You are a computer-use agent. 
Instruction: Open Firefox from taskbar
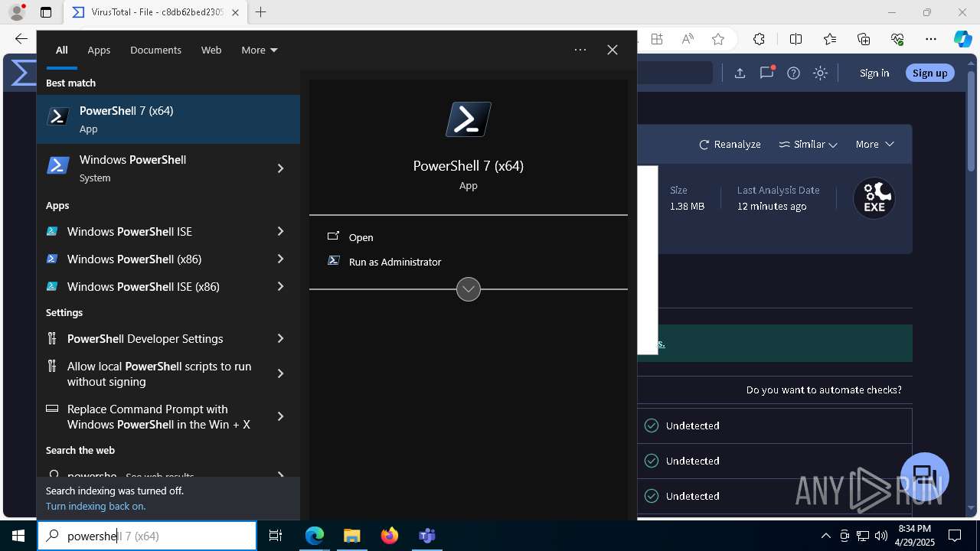coord(390,536)
